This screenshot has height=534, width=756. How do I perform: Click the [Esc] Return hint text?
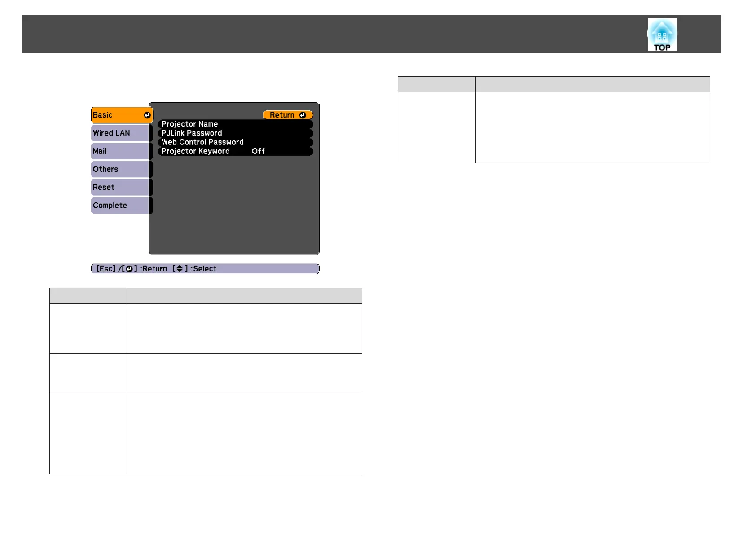point(131,269)
